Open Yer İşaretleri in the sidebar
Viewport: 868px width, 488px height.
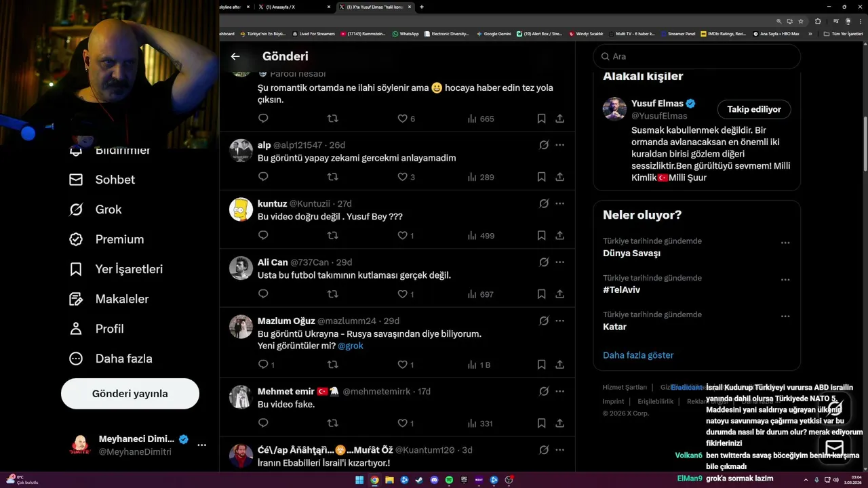coord(116,269)
